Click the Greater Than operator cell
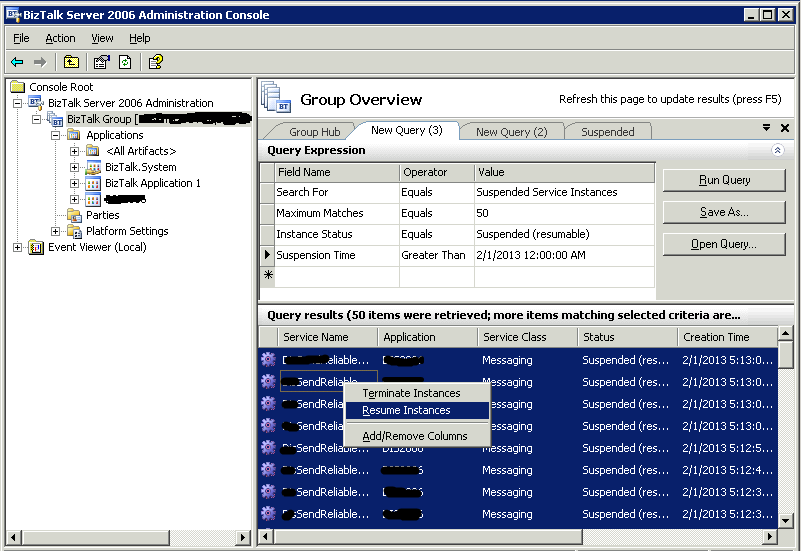Viewport: 801px width, 551px height. (x=437, y=255)
